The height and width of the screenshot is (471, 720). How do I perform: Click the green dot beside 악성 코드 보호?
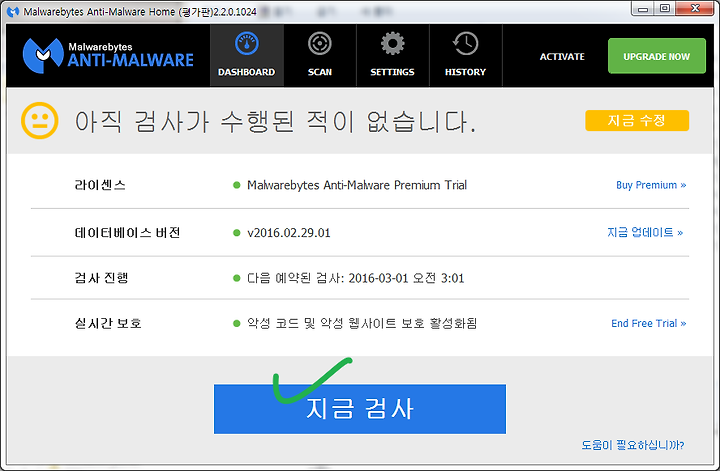tap(237, 324)
